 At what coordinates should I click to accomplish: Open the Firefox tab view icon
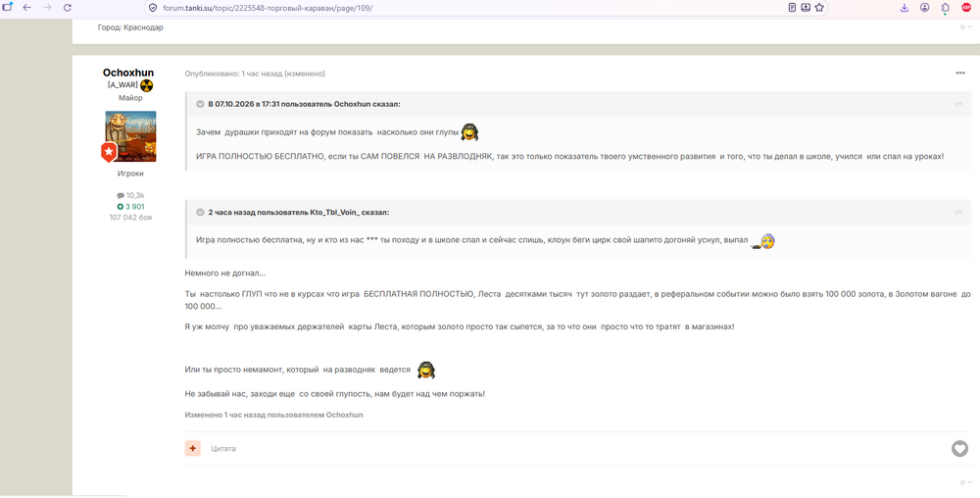click(x=8, y=7)
